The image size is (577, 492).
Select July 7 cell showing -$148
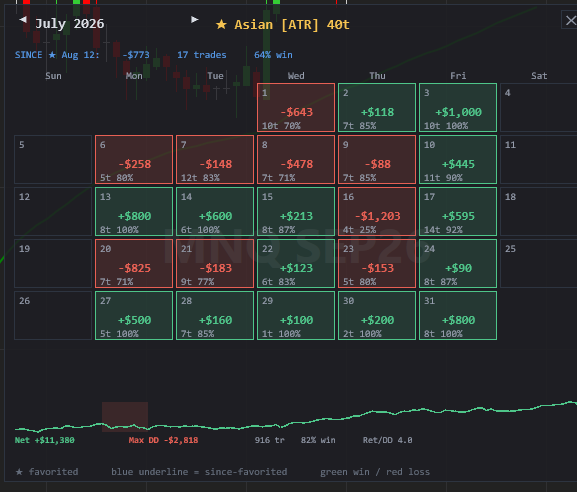click(x=215, y=159)
